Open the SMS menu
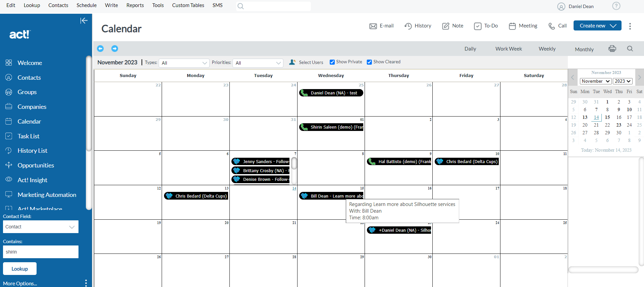 [x=218, y=5]
